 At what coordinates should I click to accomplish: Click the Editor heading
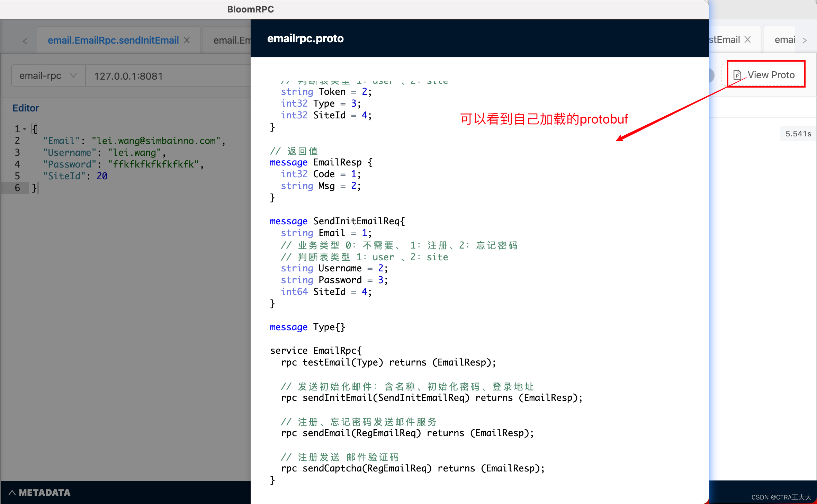[x=26, y=108]
